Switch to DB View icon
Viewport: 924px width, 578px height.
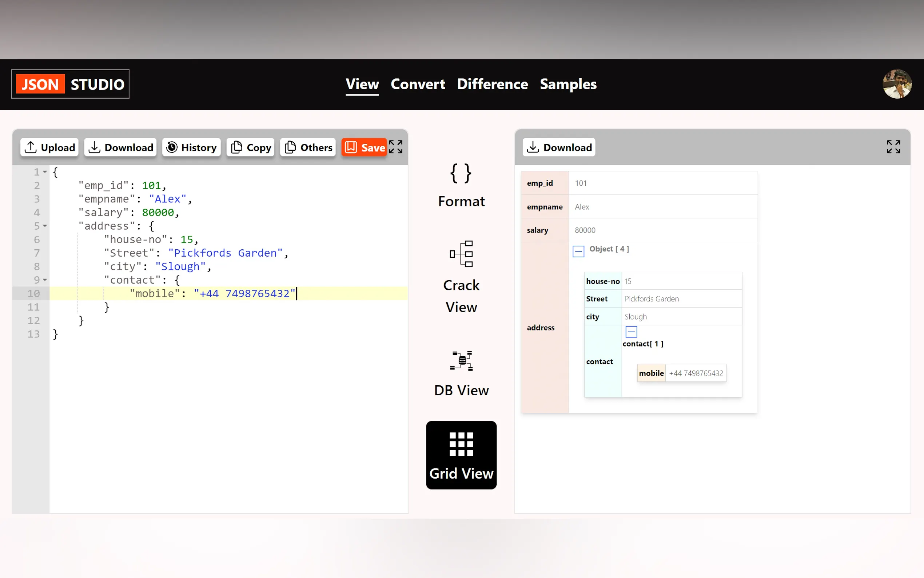[x=461, y=360]
